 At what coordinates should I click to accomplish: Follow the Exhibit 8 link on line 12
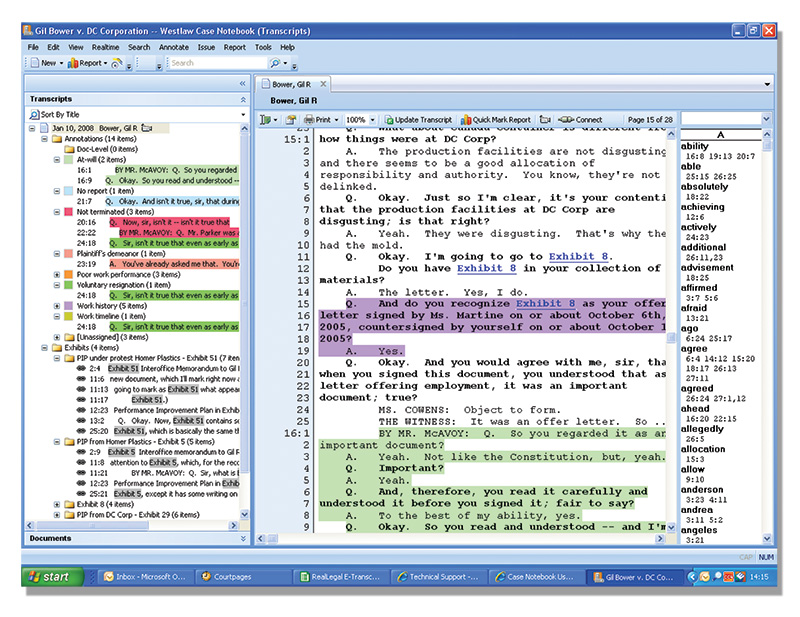click(486, 268)
